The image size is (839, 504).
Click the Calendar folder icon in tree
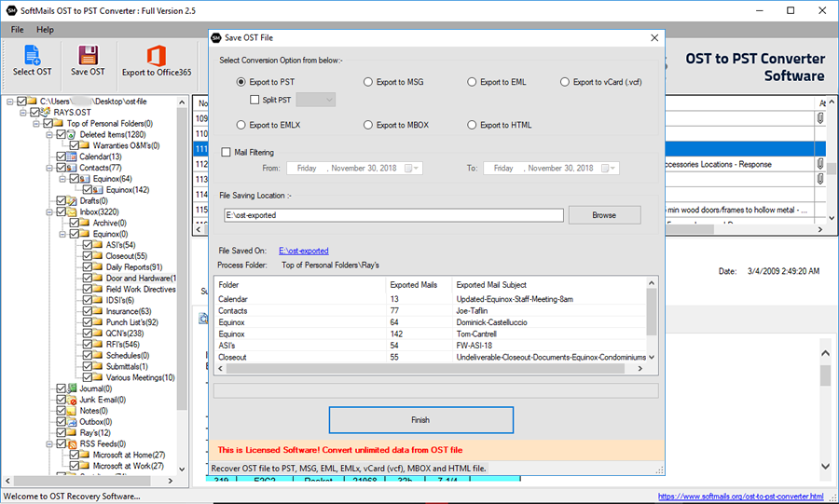73,157
